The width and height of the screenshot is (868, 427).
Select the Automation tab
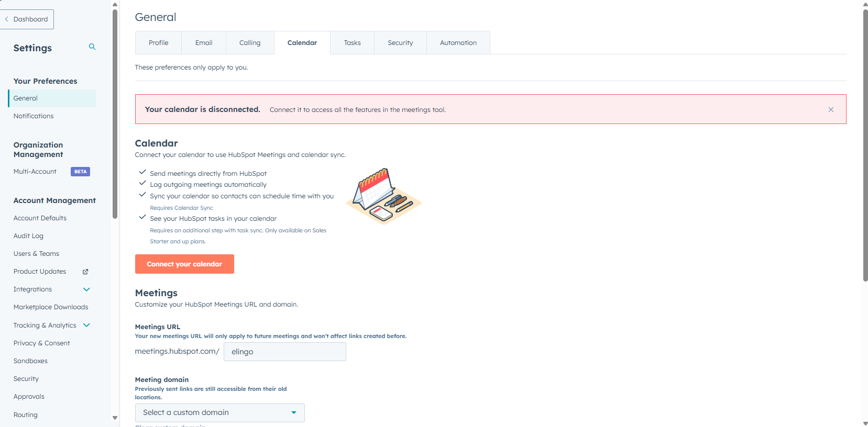[x=458, y=43]
